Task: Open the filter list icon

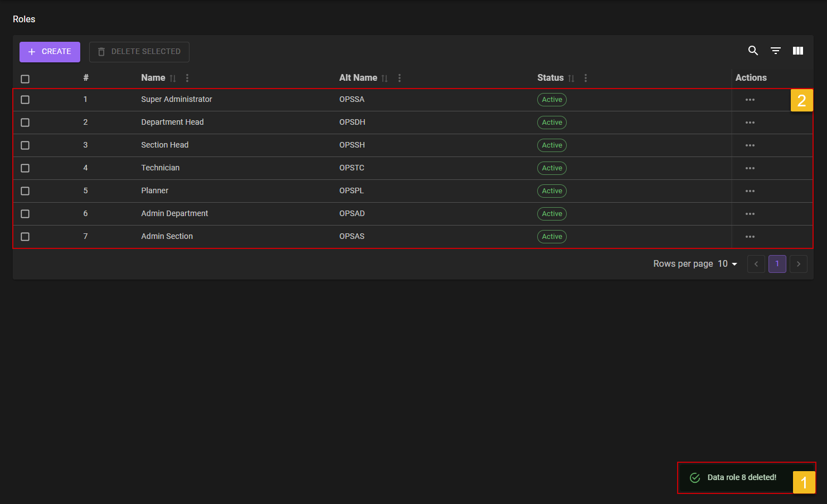Action: coord(775,51)
